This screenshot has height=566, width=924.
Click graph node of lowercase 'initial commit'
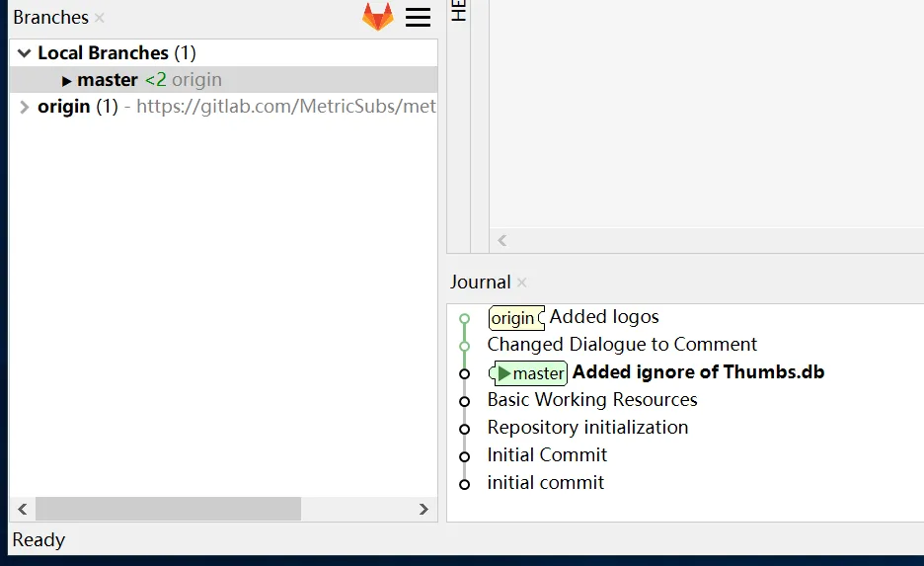(464, 485)
